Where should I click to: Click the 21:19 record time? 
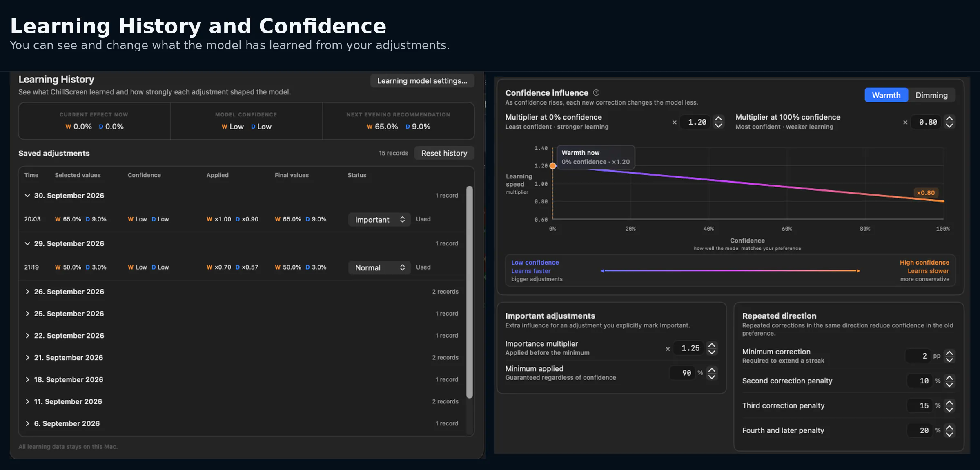(x=31, y=267)
